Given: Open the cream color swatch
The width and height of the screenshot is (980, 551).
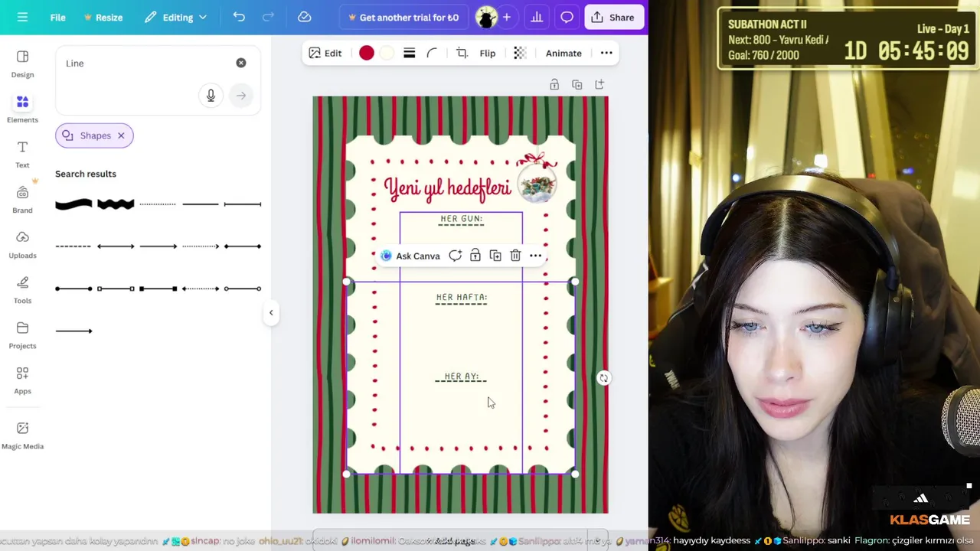Looking at the screenshot, I should (x=387, y=53).
